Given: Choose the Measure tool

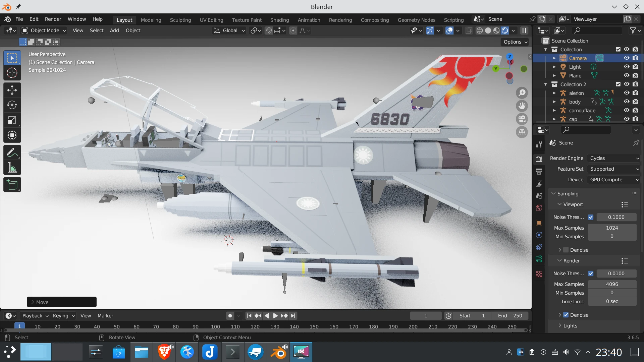Looking at the screenshot, I should pos(12,168).
